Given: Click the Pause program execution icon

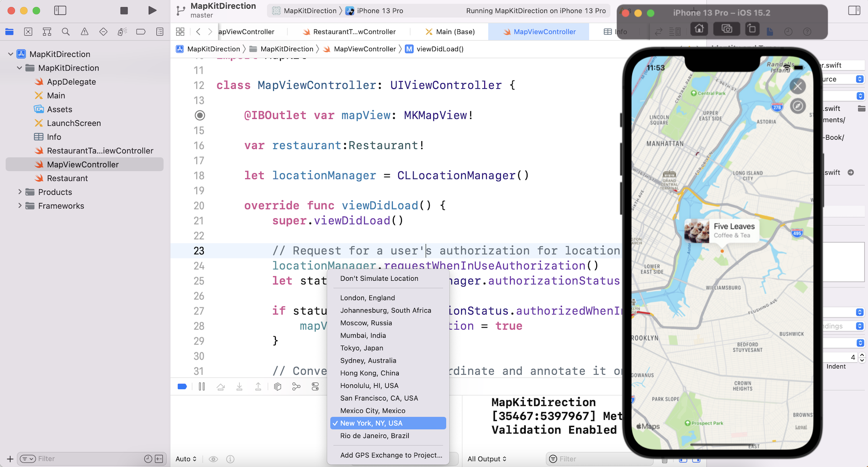Looking at the screenshot, I should point(202,387).
